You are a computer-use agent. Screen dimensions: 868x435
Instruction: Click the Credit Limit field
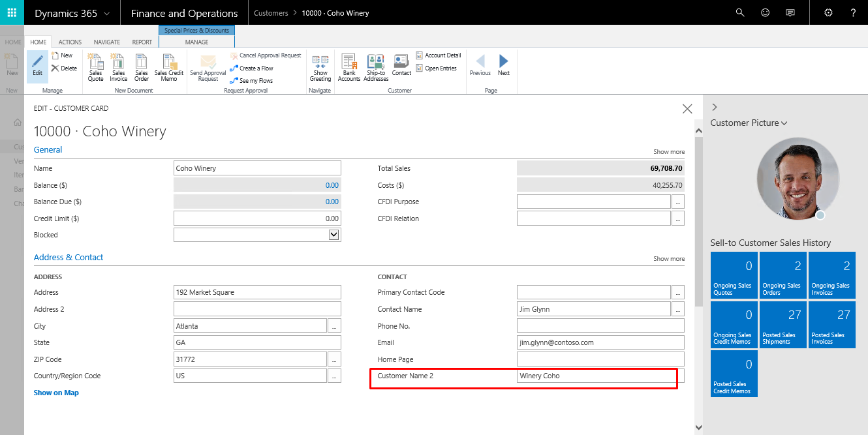(257, 218)
